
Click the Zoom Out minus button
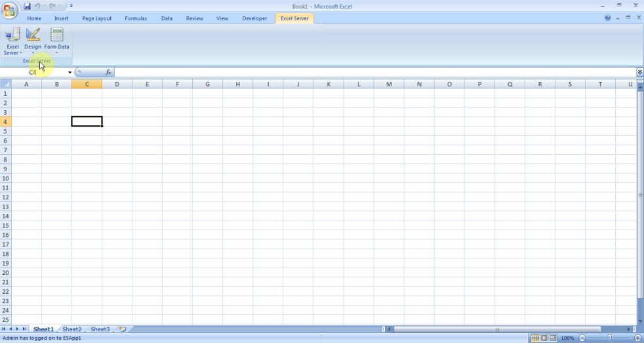click(582, 338)
